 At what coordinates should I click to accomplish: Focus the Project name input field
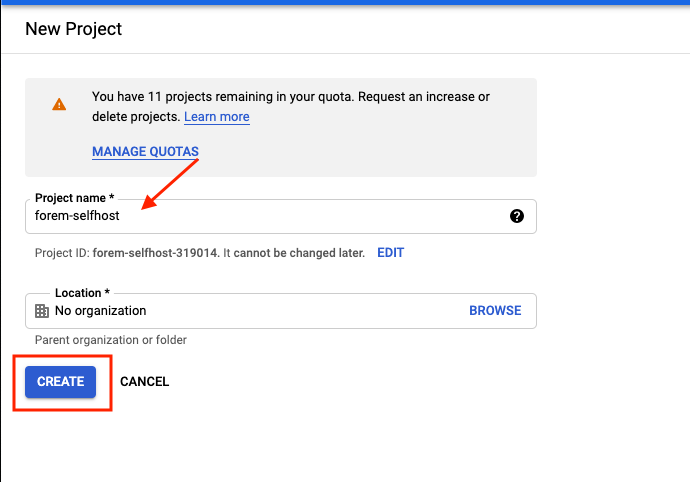[281, 216]
